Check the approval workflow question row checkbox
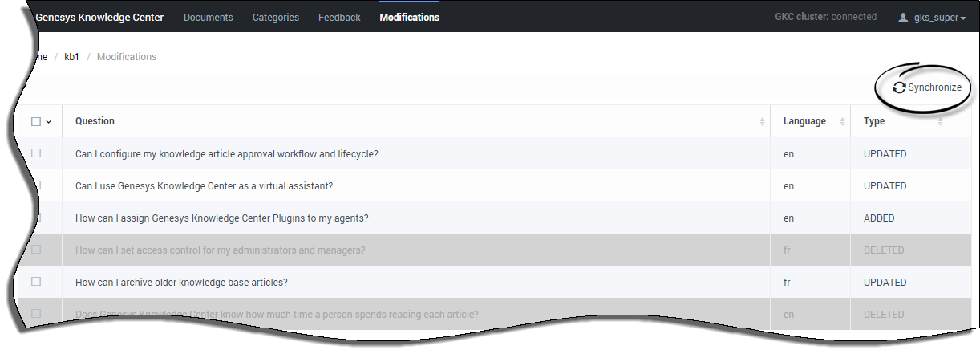Viewport: 980px width, 354px height. point(36,153)
